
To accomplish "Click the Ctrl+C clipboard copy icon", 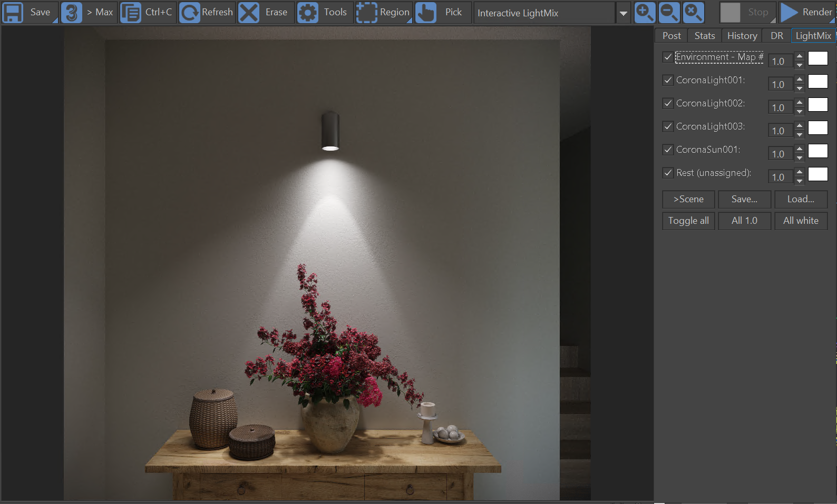I will pyautogui.click(x=131, y=13).
